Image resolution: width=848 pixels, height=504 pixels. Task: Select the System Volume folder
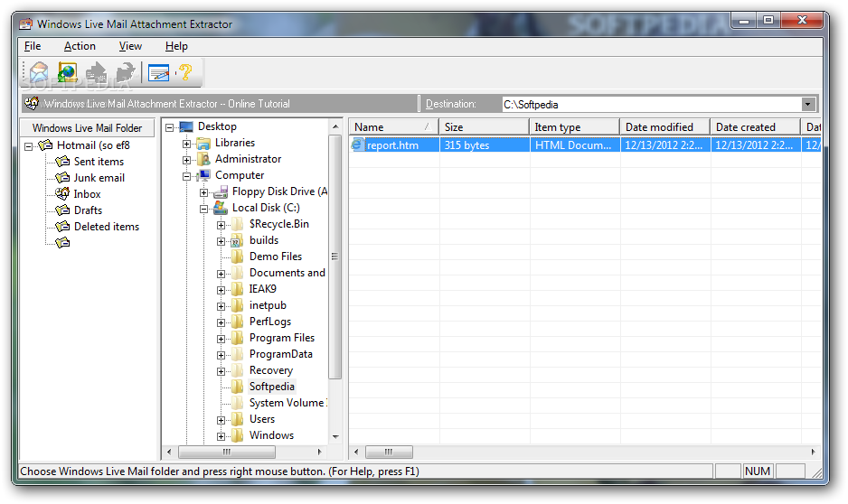(287, 403)
